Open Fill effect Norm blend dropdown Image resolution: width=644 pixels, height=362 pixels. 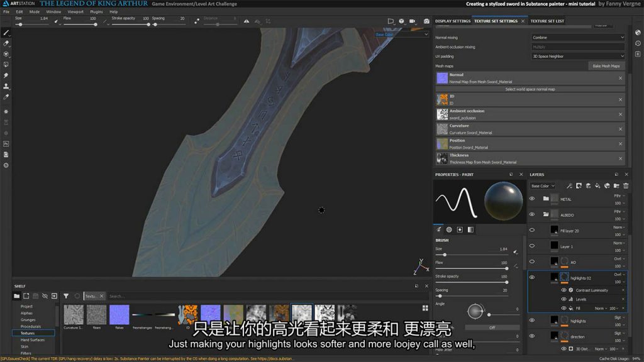pyautogui.click(x=601, y=308)
